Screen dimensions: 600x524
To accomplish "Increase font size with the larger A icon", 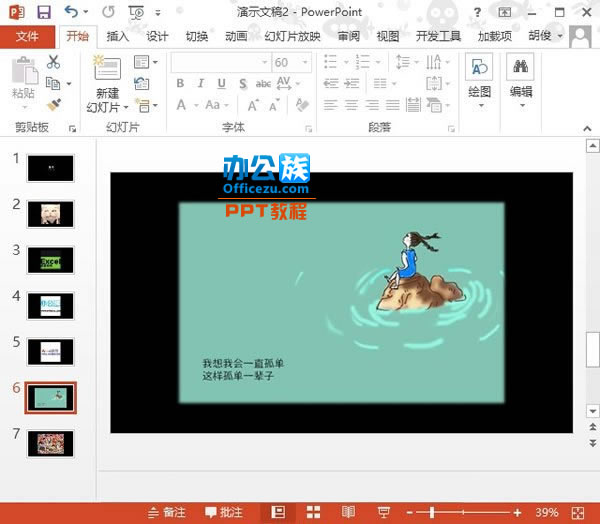I will [x=253, y=105].
